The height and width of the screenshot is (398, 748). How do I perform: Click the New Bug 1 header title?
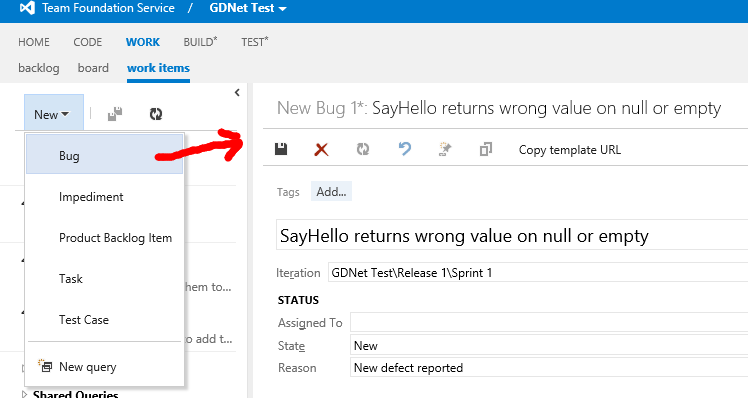coord(499,108)
